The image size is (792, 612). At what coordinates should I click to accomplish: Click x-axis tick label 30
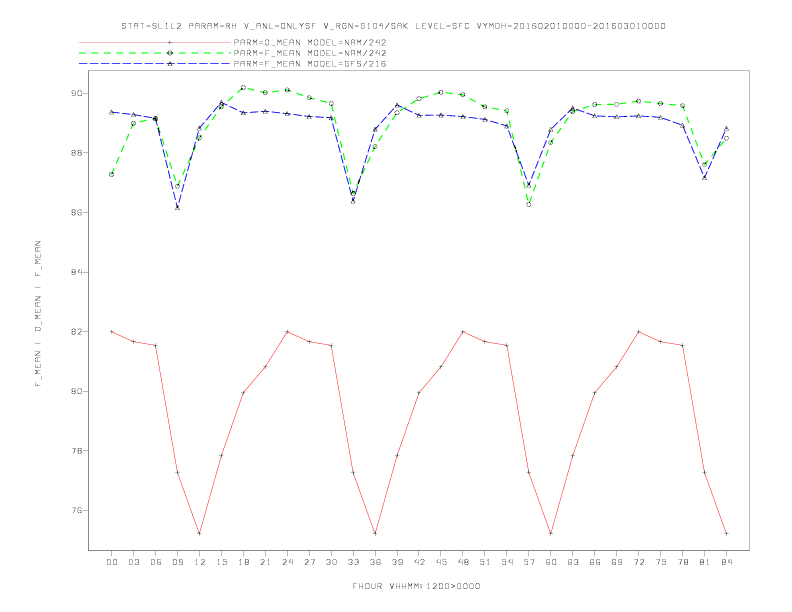click(x=331, y=562)
